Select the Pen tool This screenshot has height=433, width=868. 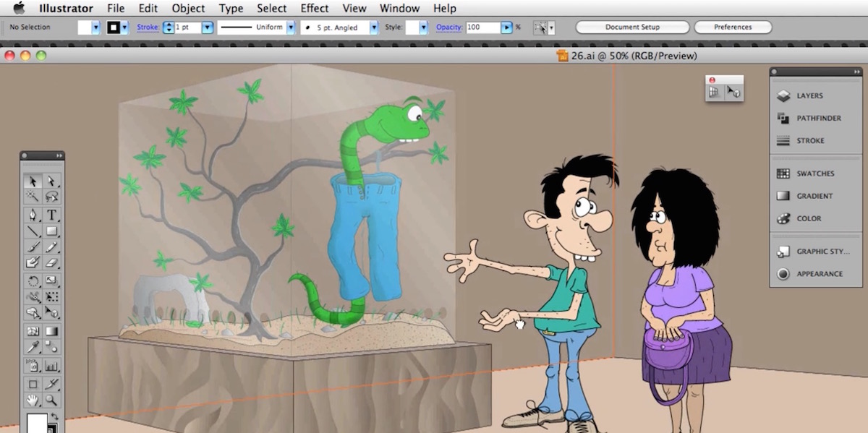[33, 213]
